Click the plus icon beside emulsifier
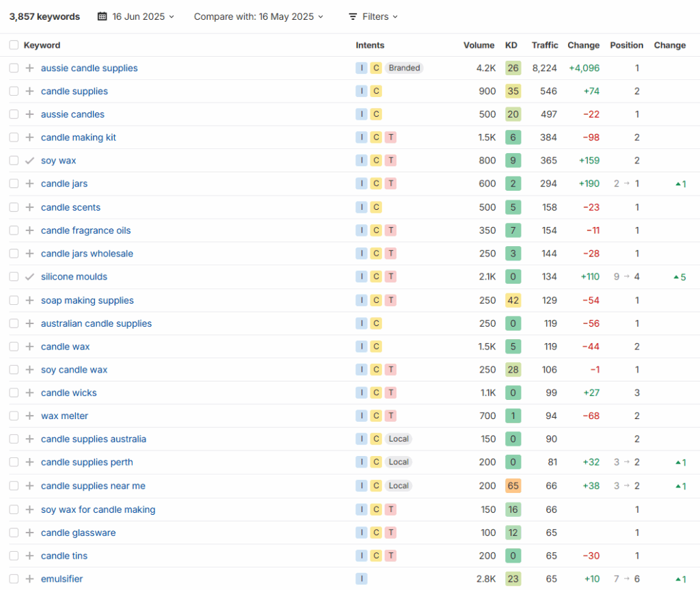Screen dimensions: 700x590 click(29, 579)
